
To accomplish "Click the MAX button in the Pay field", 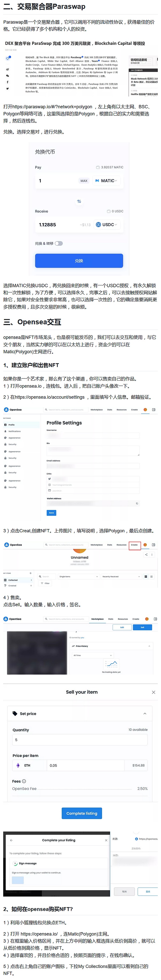I will tap(84, 181).
